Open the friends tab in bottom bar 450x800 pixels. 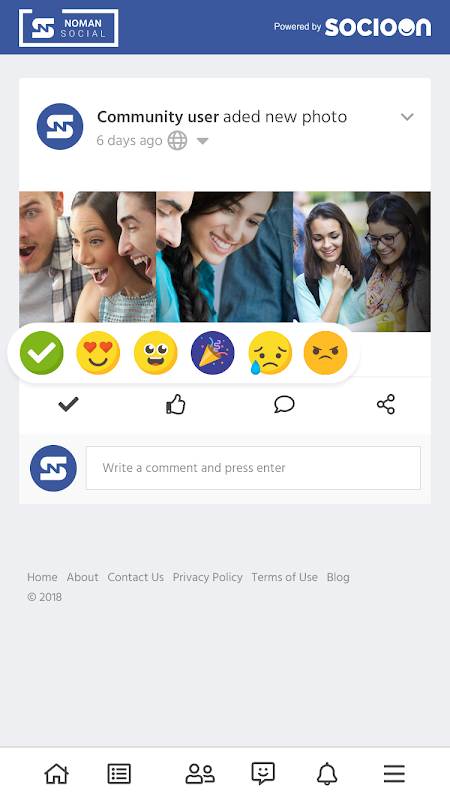[200, 774]
